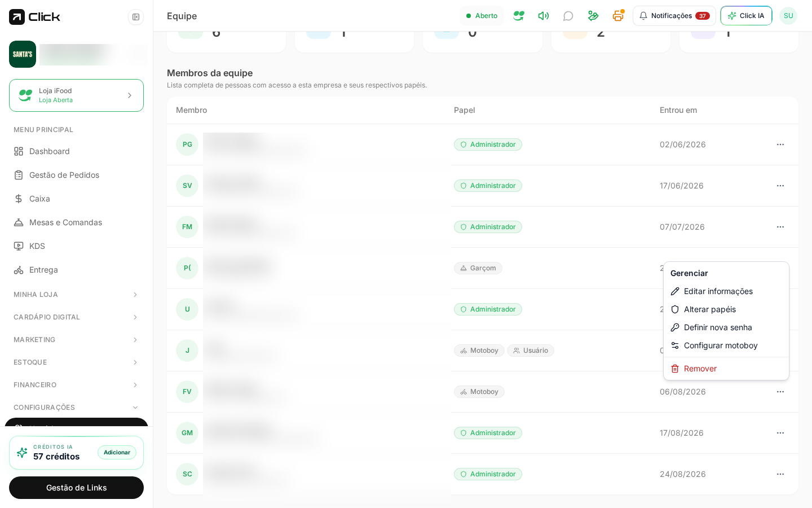Click the PG member avatar
Screen dimensions: 812x508
187,144
